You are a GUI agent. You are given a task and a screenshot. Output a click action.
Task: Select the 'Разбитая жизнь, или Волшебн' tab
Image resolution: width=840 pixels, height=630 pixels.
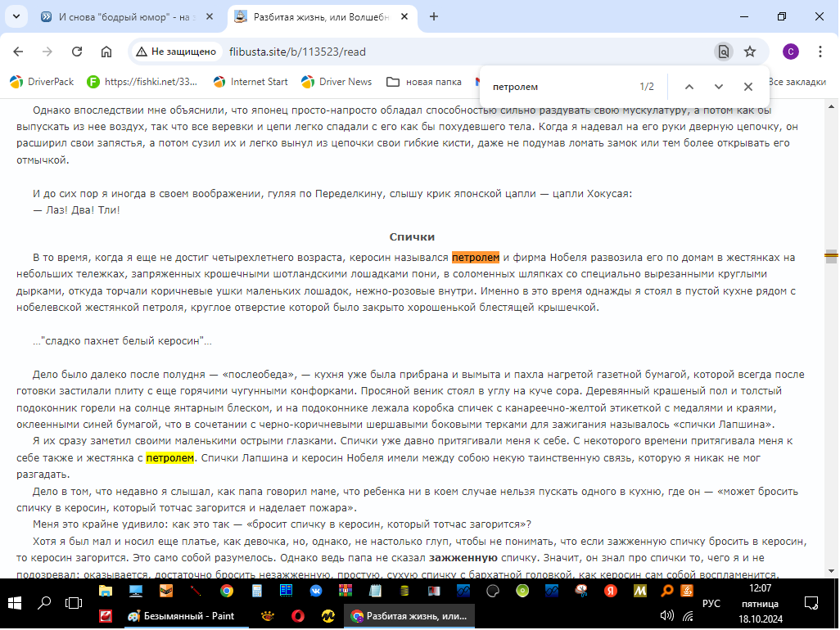[x=322, y=17]
